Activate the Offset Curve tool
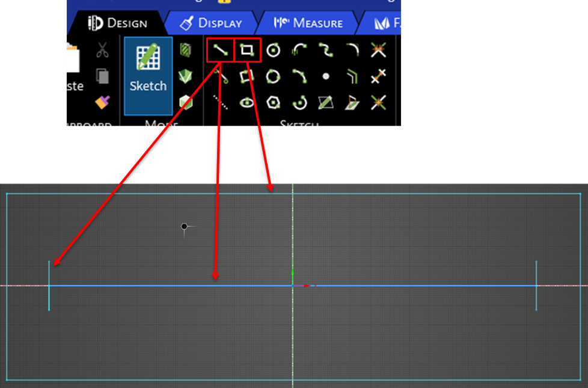This screenshot has height=388, width=588. (x=352, y=76)
